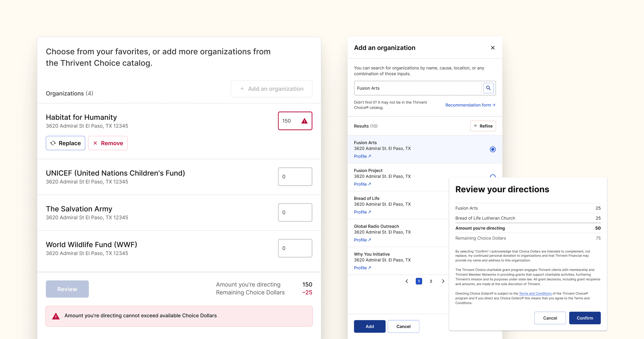Open page 1 of results
644x339 pixels.
point(419,281)
